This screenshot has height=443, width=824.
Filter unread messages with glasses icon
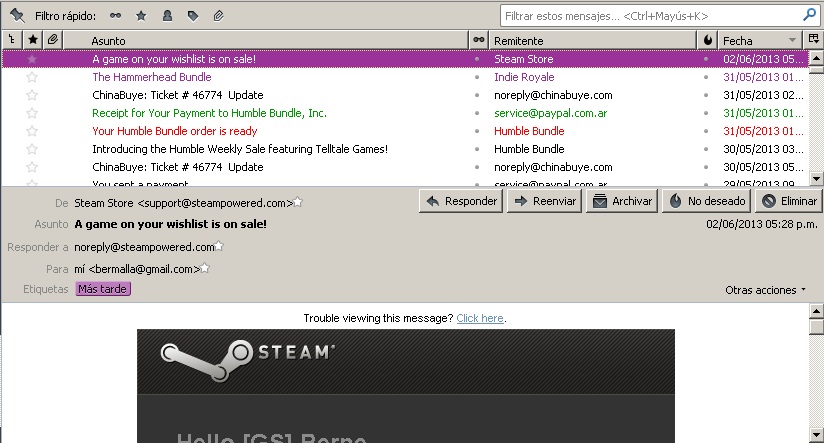point(116,16)
